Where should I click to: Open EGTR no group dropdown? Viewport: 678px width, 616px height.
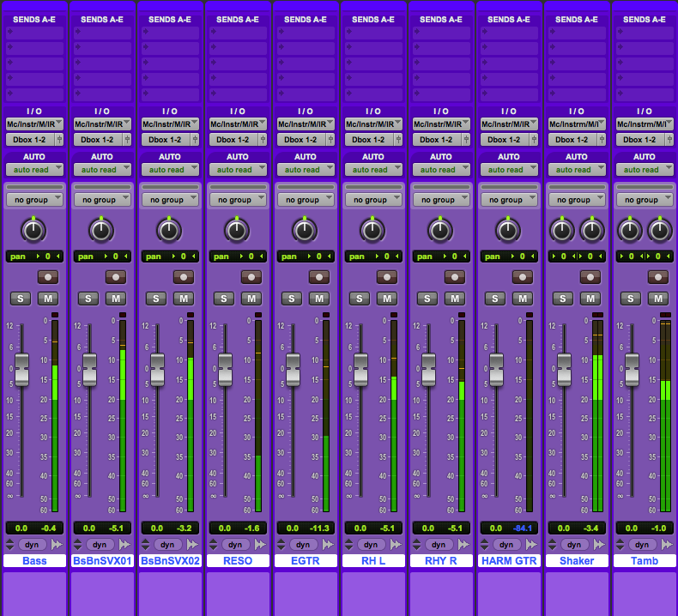tap(306, 200)
